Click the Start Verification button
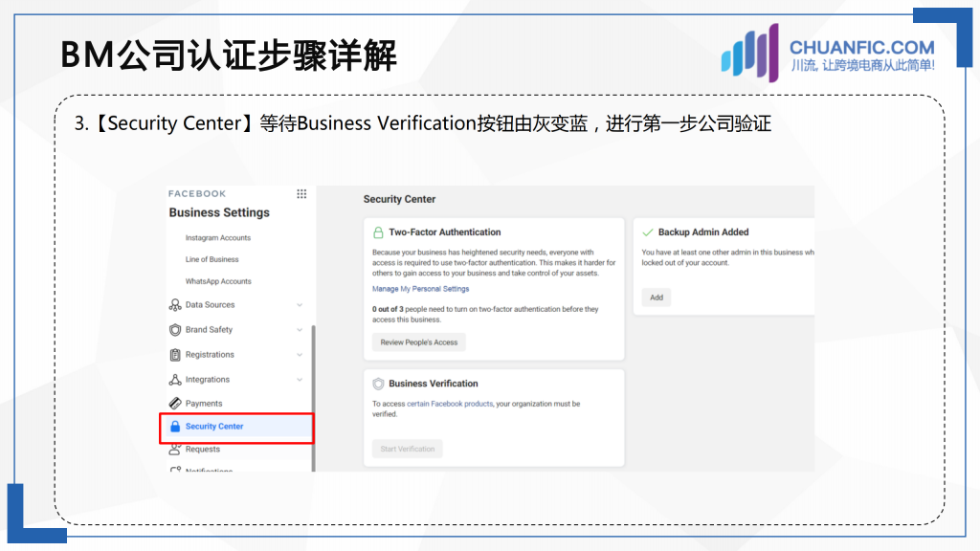 tap(408, 449)
